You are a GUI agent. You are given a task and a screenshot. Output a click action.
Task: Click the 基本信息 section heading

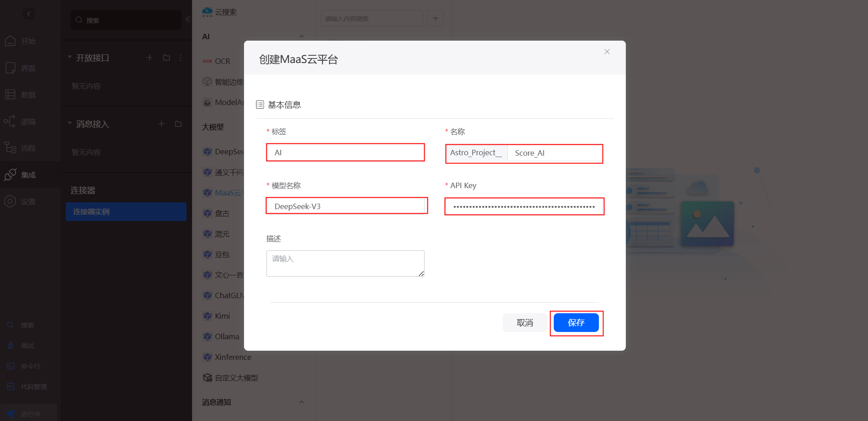[x=284, y=105]
